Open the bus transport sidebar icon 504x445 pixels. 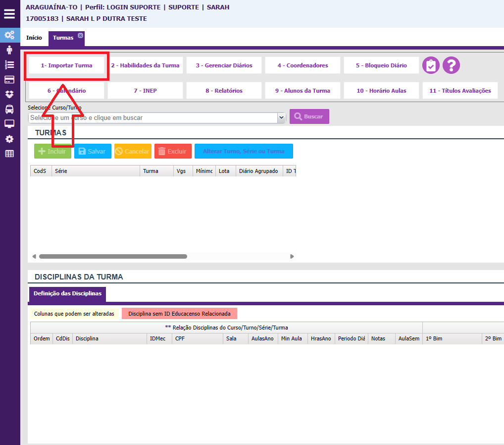(x=9, y=110)
